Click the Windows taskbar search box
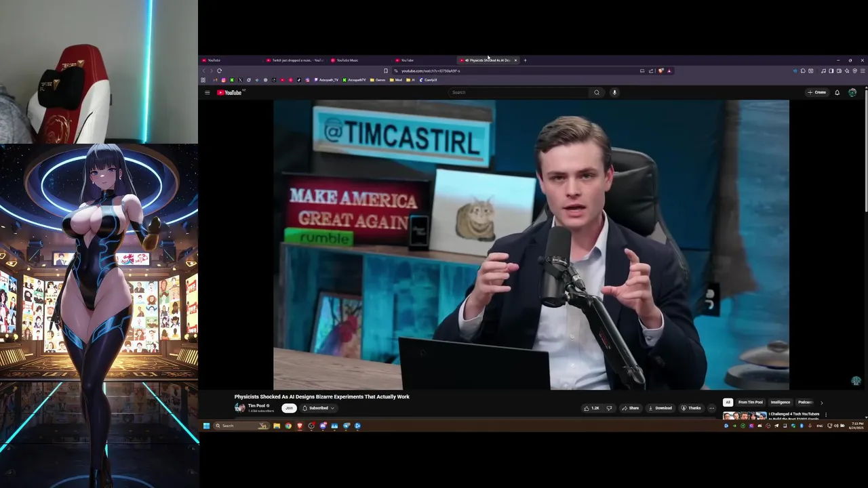 point(241,426)
